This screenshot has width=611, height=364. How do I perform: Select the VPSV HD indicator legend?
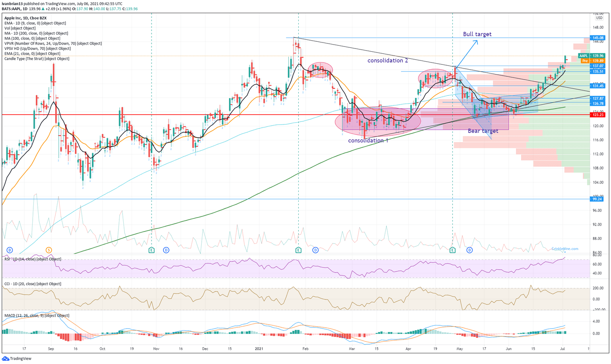click(37, 49)
